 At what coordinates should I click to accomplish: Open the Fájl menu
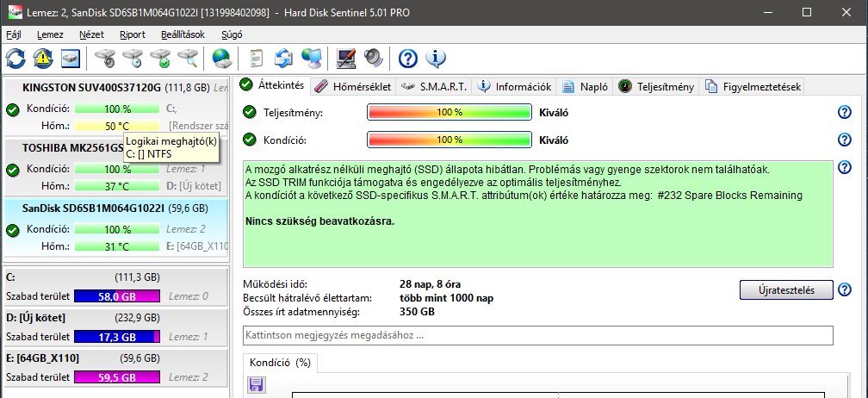coord(13,34)
